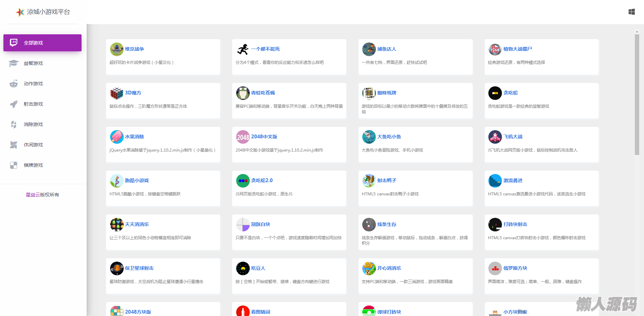Click the 飞机大战 airplane icon
The width and height of the screenshot is (644, 316).
(495, 137)
